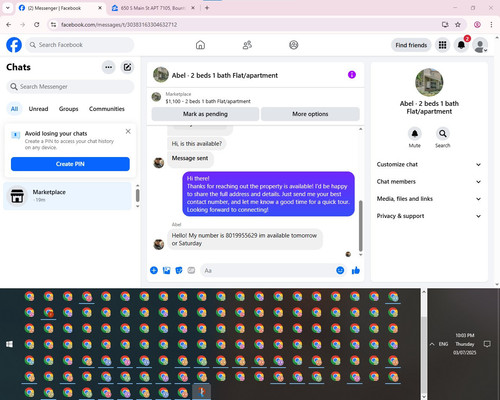Click the Find friends button
Screen dimensions: 500x400
pyautogui.click(x=411, y=45)
